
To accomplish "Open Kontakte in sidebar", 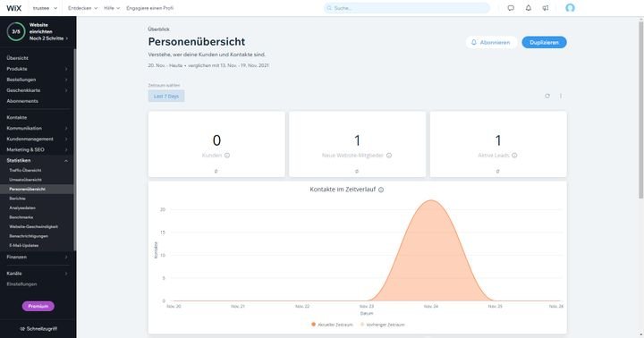I will [17, 117].
